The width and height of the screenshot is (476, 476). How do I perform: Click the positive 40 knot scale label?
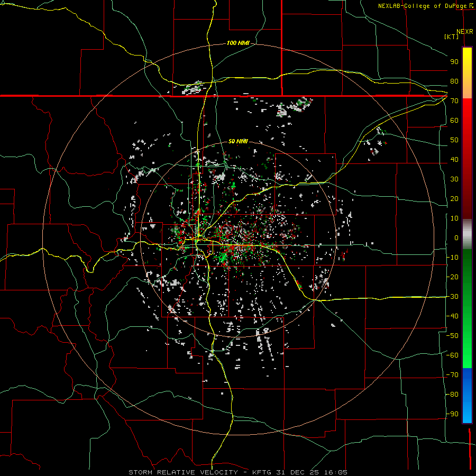tap(454, 159)
